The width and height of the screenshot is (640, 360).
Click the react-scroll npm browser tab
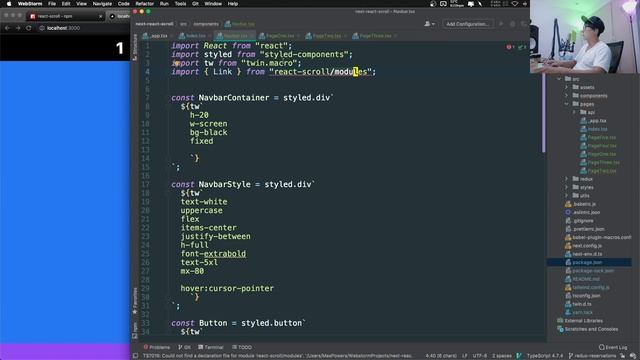[65, 16]
